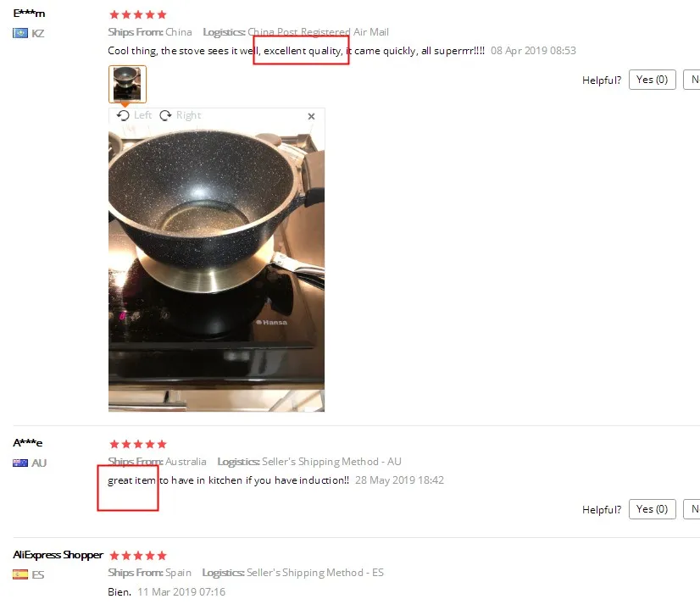
Task: Rotate the review photo right
Action: point(181,115)
